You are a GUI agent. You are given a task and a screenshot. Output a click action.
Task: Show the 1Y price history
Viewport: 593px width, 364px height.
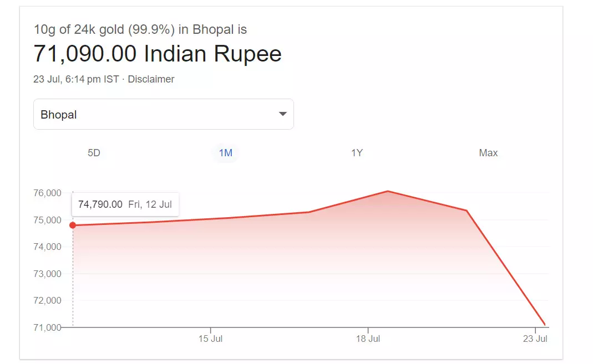click(357, 153)
